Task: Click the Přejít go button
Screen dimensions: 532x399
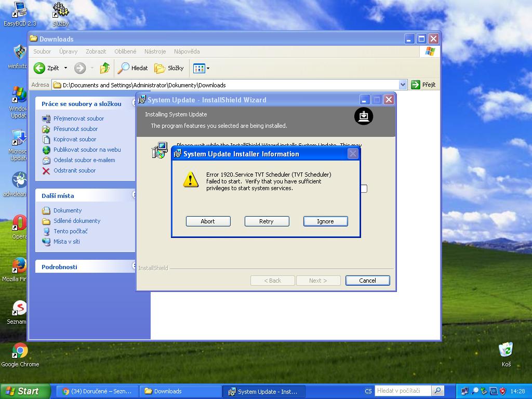Action: tap(423, 85)
